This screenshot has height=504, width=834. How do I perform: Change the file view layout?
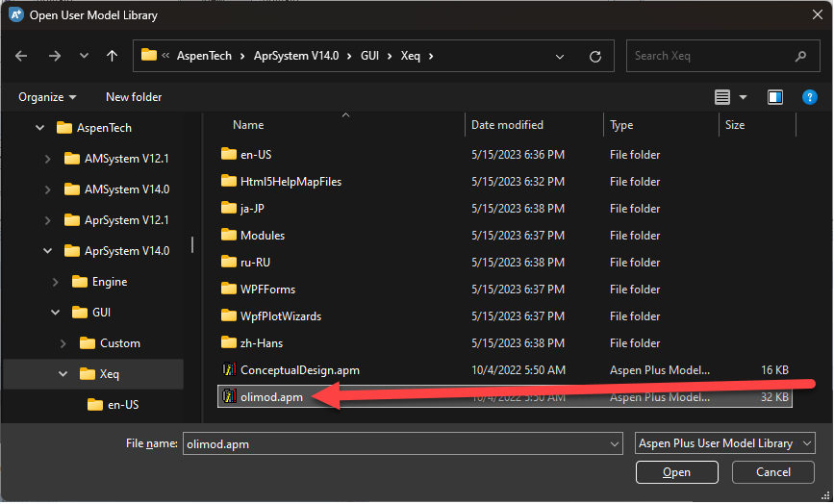[721, 97]
